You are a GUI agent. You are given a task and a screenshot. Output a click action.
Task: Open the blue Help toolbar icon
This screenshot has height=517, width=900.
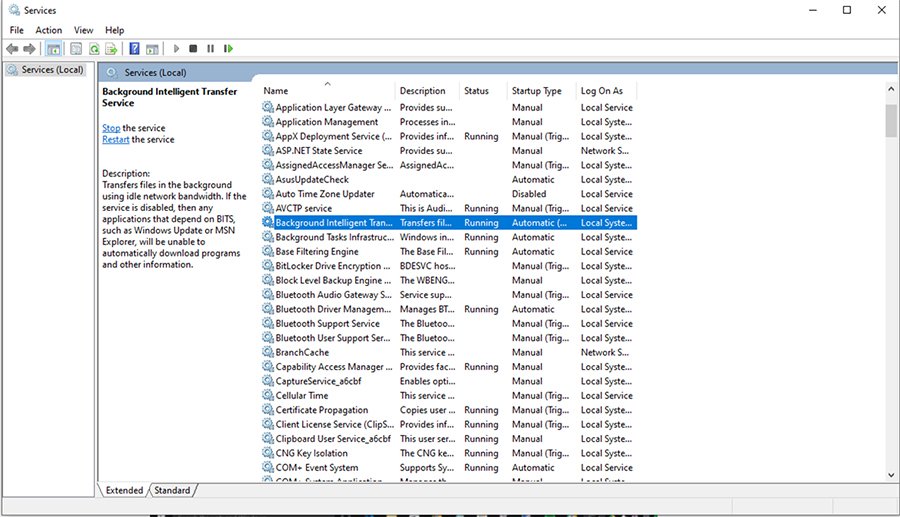pyautogui.click(x=134, y=48)
